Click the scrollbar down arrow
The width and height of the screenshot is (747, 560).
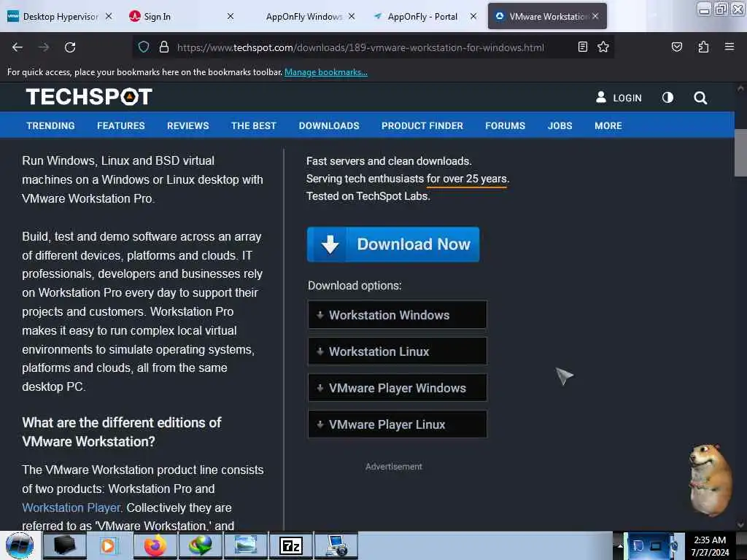pos(740,525)
